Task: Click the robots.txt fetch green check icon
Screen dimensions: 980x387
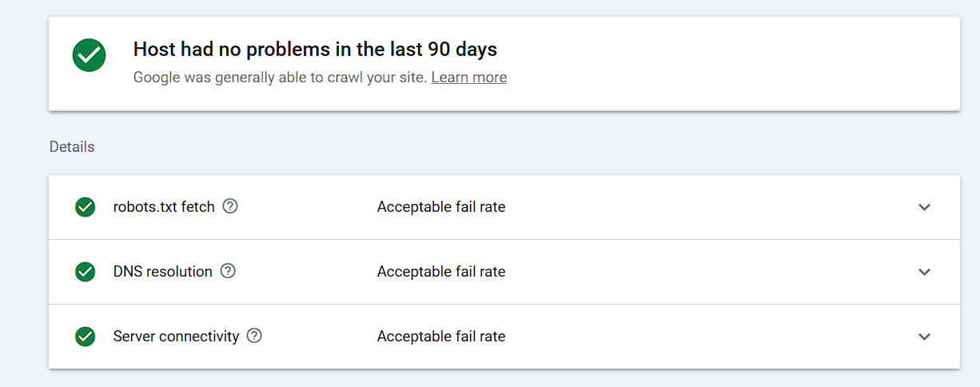Action: 85,207
